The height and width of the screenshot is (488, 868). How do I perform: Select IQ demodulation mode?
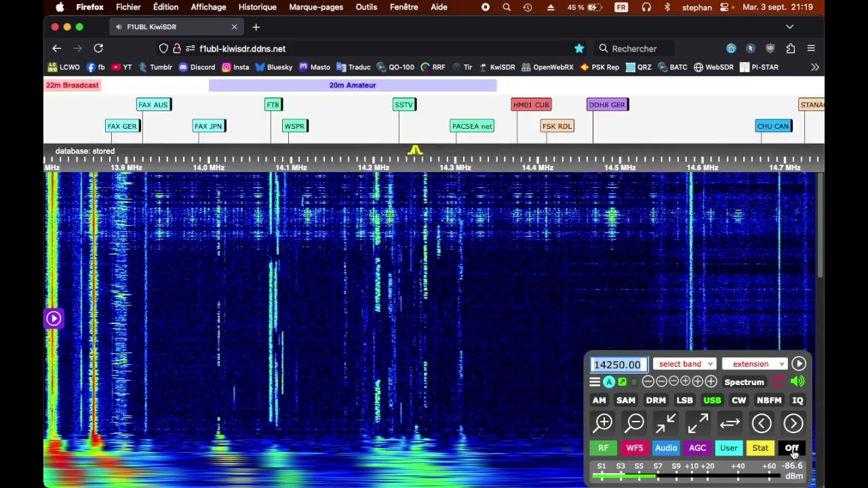tap(797, 401)
